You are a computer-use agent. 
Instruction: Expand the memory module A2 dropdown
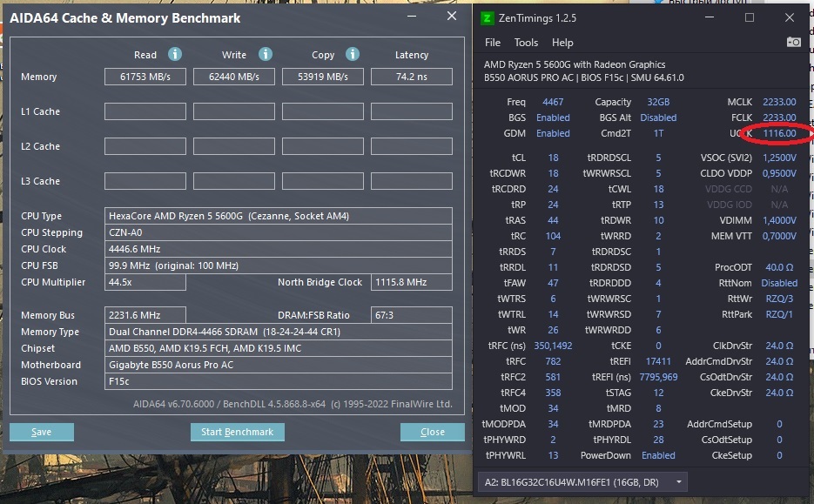pyautogui.click(x=582, y=482)
